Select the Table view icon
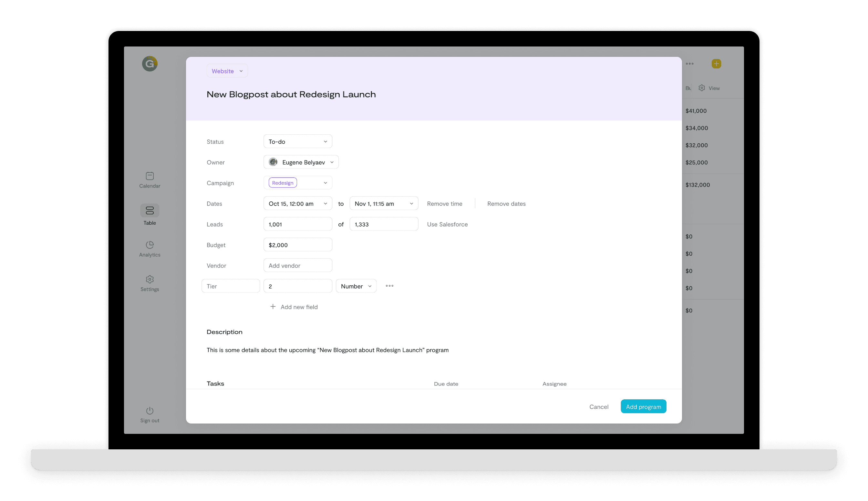The width and height of the screenshot is (868, 501). pyautogui.click(x=150, y=210)
